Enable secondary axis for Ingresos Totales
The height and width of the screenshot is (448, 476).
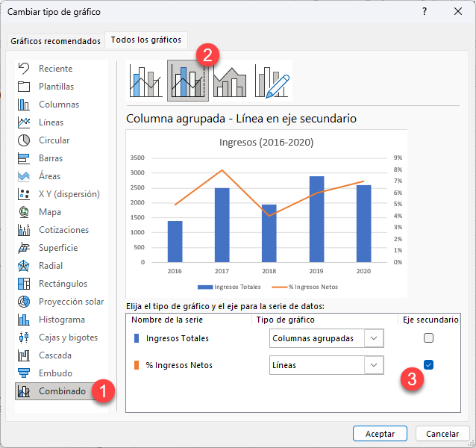click(428, 337)
